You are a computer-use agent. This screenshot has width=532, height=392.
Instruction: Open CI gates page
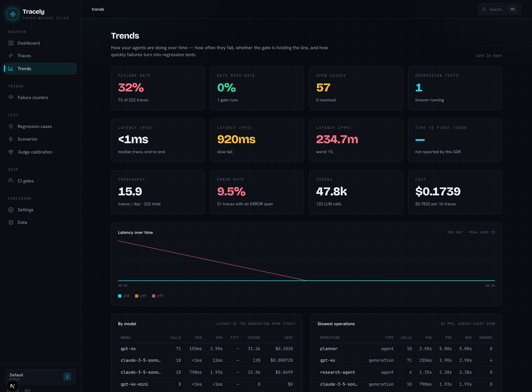40,181
